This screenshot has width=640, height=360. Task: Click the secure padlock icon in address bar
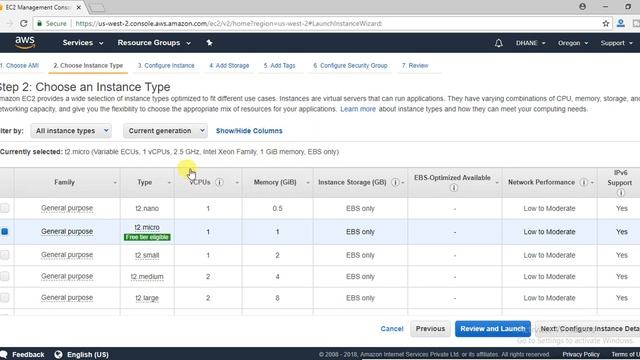point(40,24)
